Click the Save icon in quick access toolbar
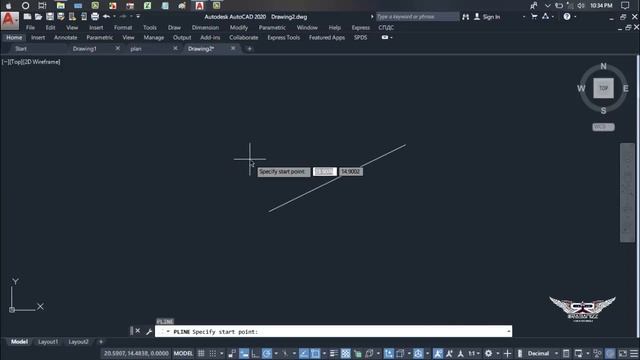 click(x=50, y=17)
